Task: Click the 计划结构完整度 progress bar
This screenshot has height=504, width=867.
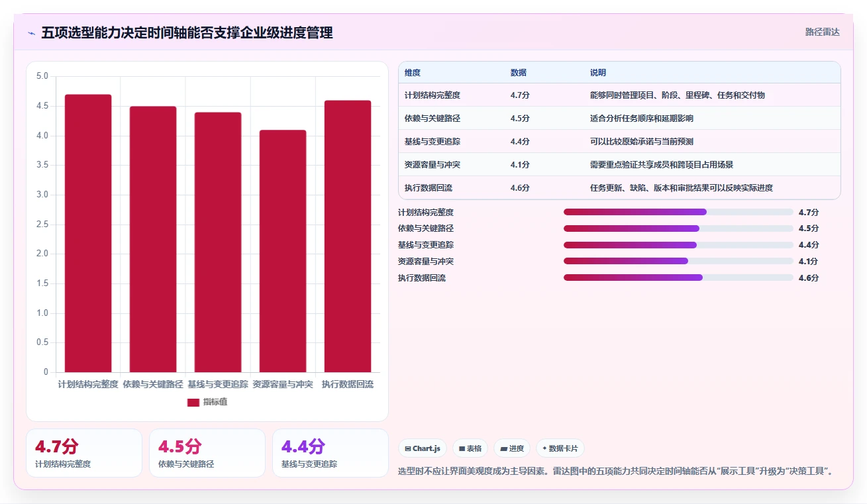Action: (x=678, y=212)
